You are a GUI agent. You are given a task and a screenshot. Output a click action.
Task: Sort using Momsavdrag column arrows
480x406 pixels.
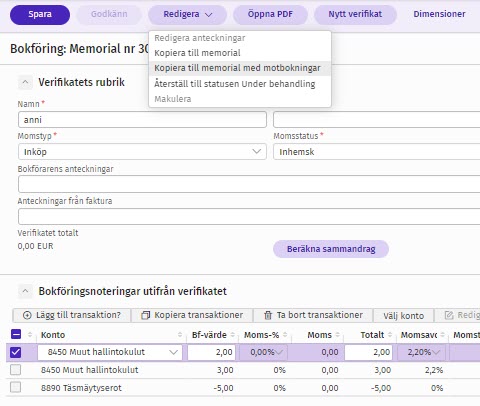point(443,335)
